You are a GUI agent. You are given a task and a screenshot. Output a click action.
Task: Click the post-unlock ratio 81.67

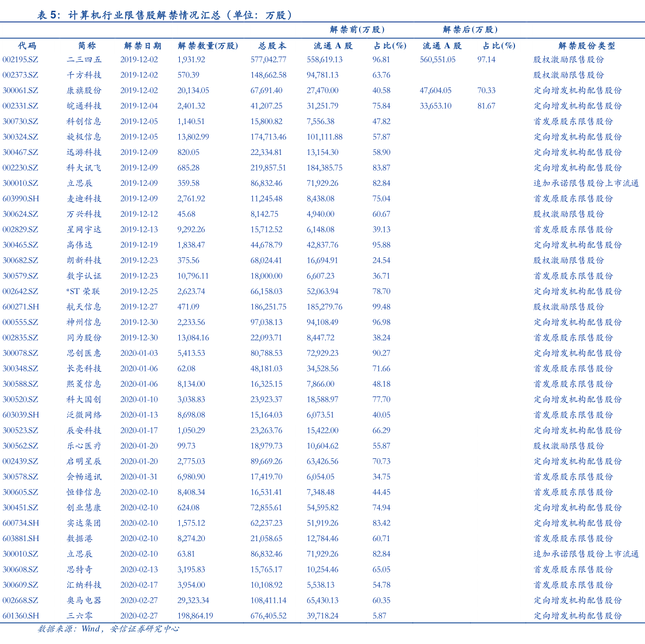point(486,106)
